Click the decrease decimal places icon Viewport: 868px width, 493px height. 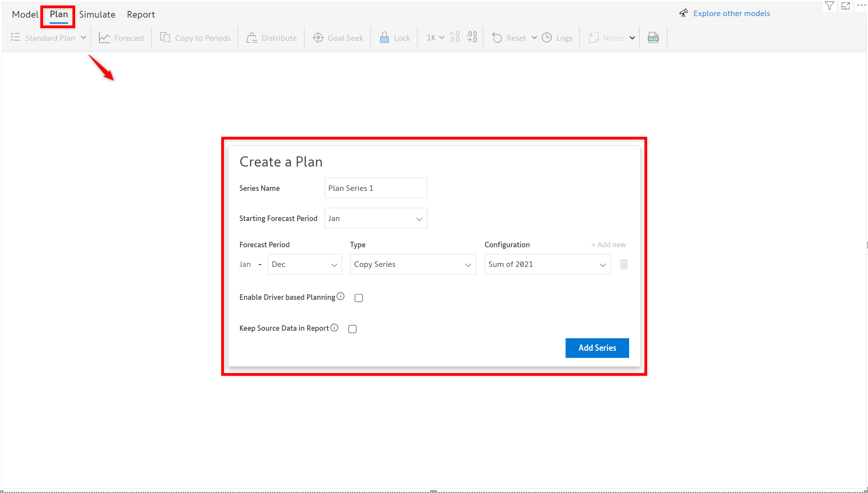click(472, 37)
